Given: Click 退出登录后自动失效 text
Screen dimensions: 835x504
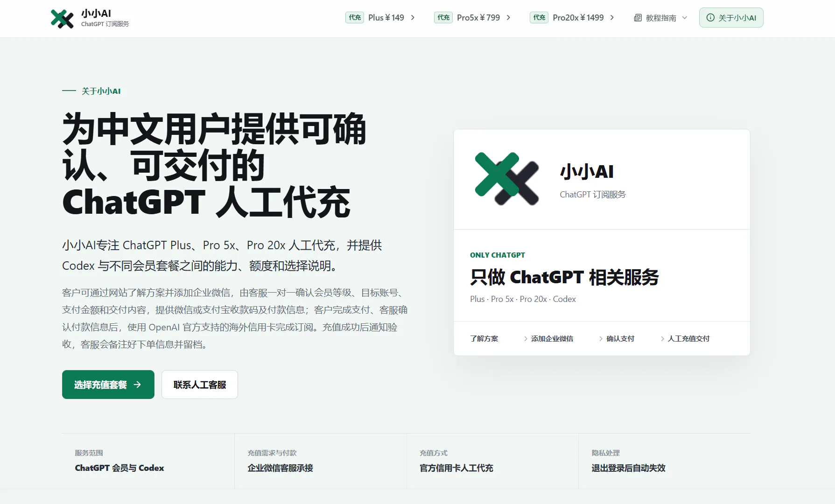Looking at the screenshot, I should [628, 468].
